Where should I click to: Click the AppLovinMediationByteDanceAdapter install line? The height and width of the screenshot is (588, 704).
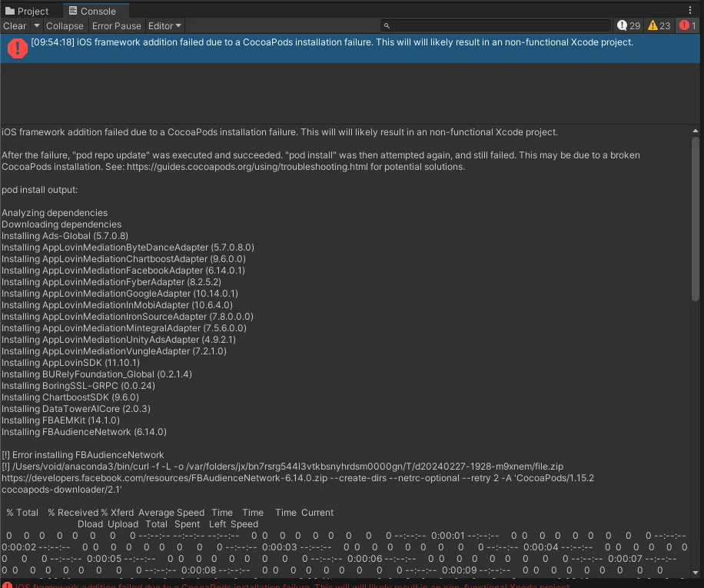pyautogui.click(x=128, y=247)
